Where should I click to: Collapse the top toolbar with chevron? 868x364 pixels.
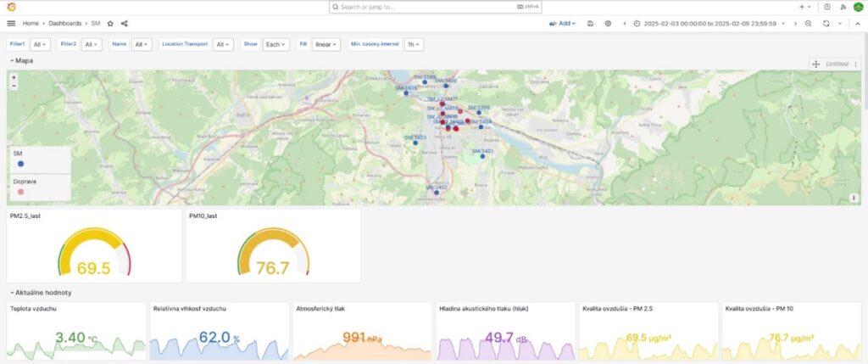coord(858,23)
